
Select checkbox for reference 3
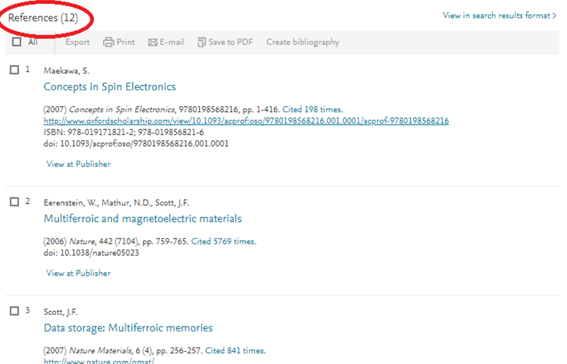[x=14, y=311]
